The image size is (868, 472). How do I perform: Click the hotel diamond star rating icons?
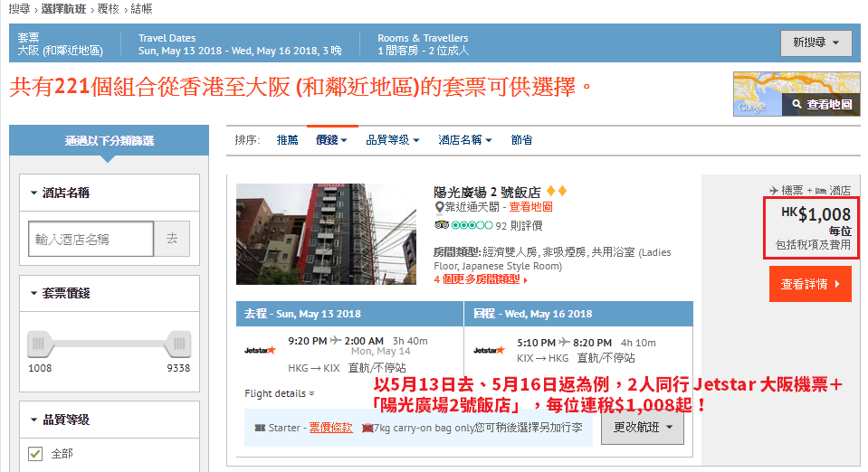[x=557, y=192]
